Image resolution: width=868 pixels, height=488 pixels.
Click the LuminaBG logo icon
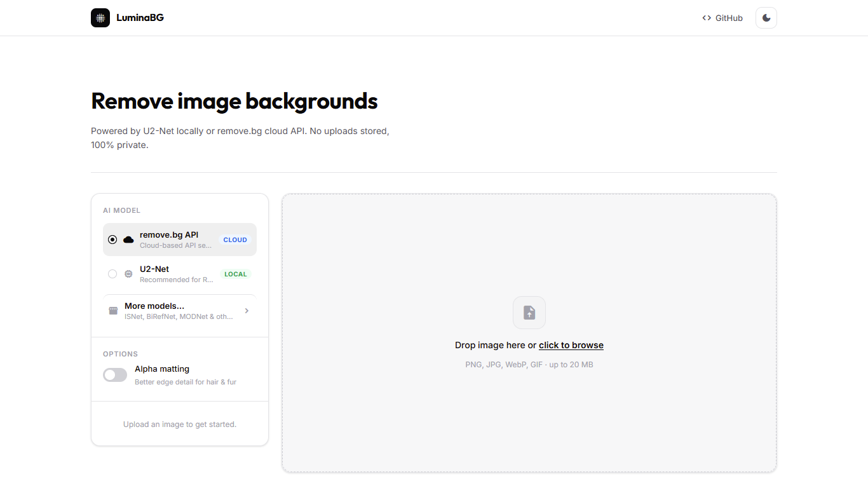click(x=100, y=18)
